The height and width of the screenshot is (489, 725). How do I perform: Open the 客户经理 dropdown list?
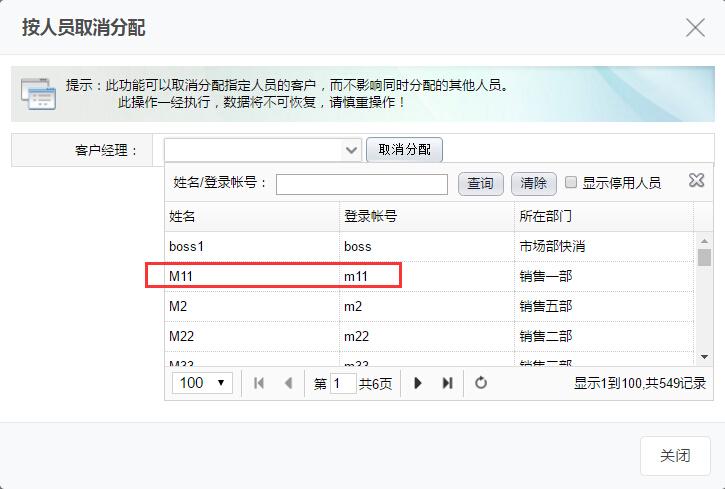(x=351, y=150)
